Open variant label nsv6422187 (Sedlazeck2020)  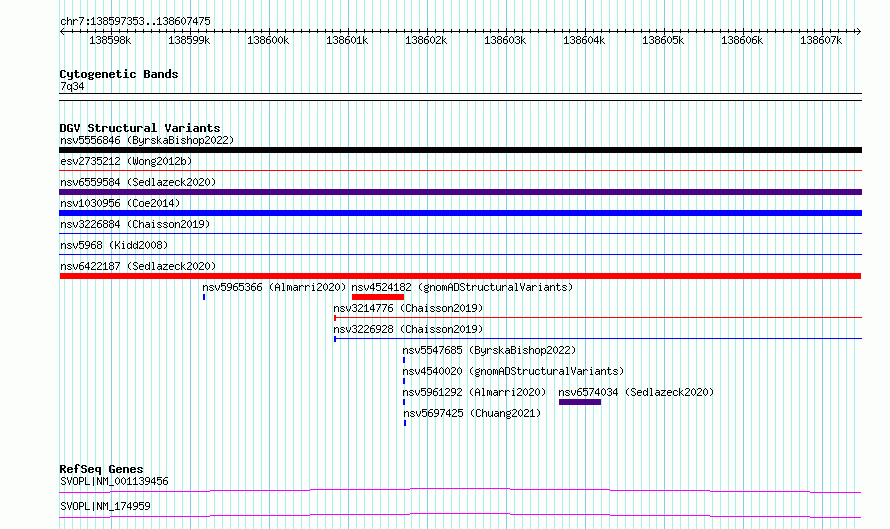point(138,266)
